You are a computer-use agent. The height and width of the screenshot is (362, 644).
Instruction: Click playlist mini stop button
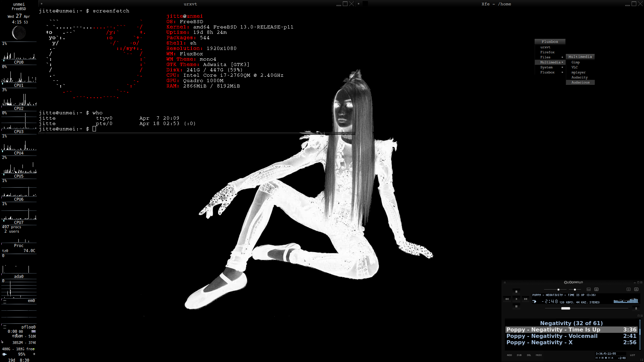tap(606, 358)
